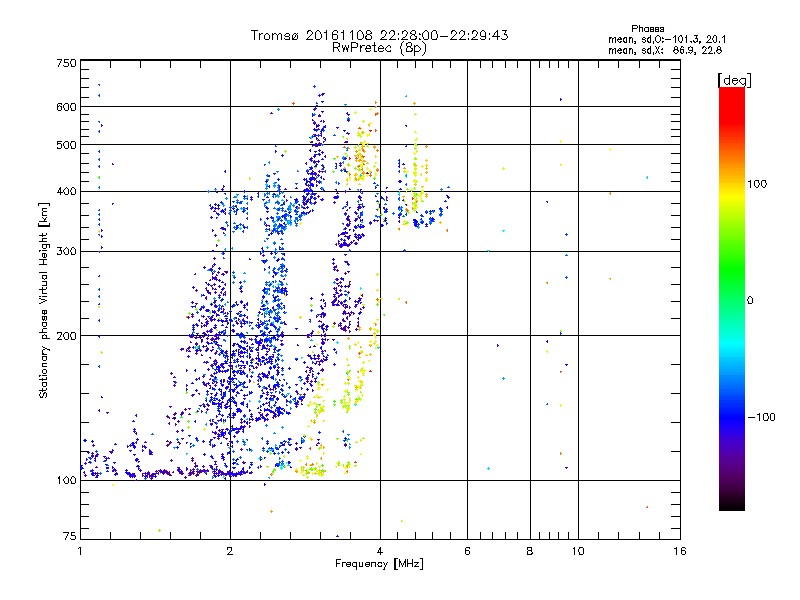The height and width of the screenshot is (600, 800).
Task: Click the 'mean, sd,X: 86.9, 22.8' line
Action: pyautogui.click(x=665, y=51)
